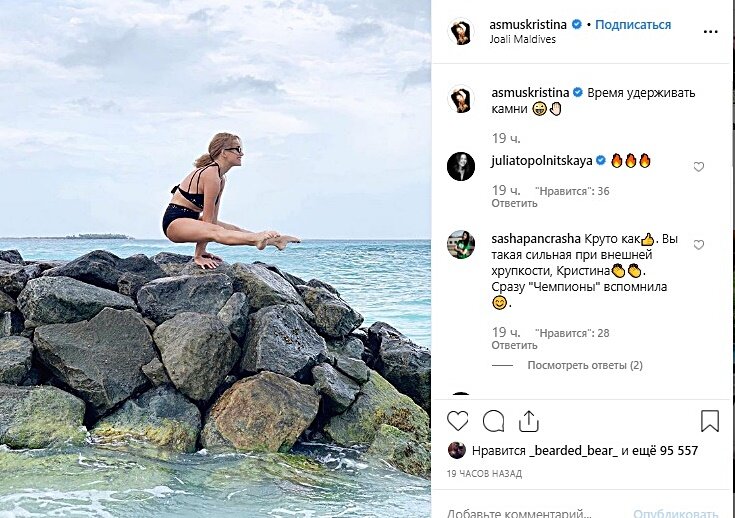Click asmuskristina avatar beside the caption
Viewport: 735px width, 518px height.
tap(460, 100)
